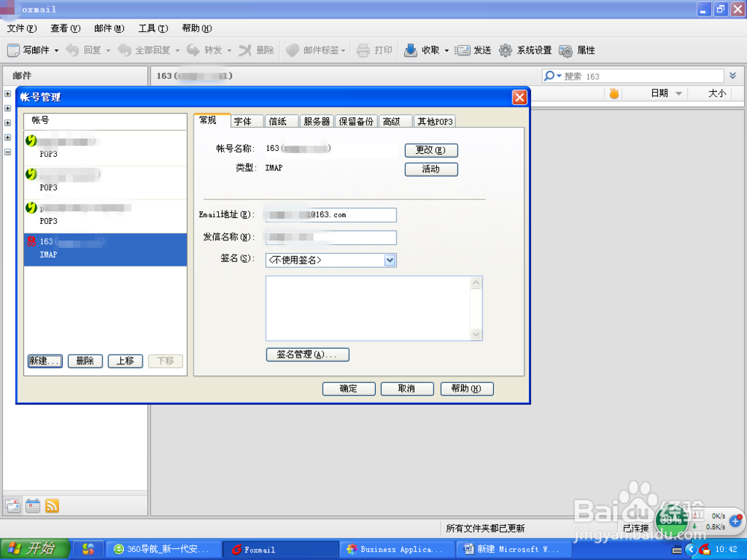747x560 pixels.
Task: Print the message with 打印 icon
Action: 374,50
